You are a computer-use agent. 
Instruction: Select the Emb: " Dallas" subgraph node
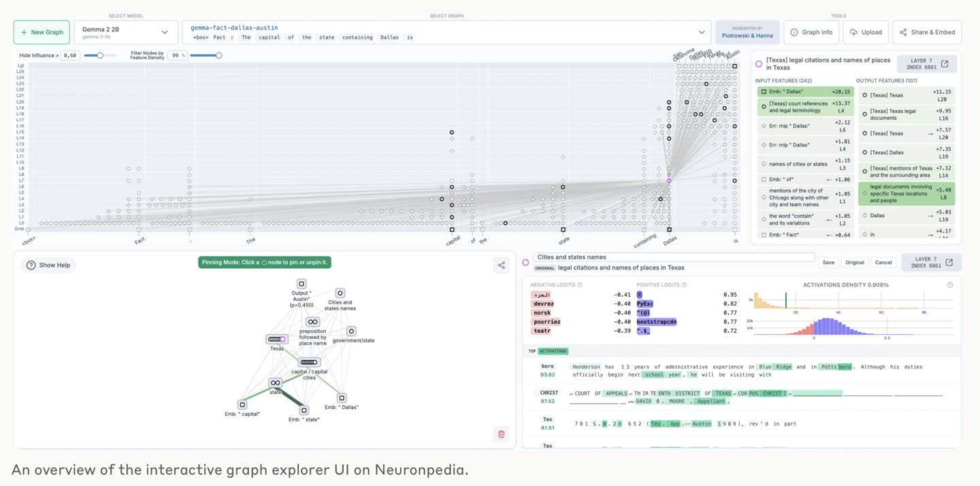342,398
